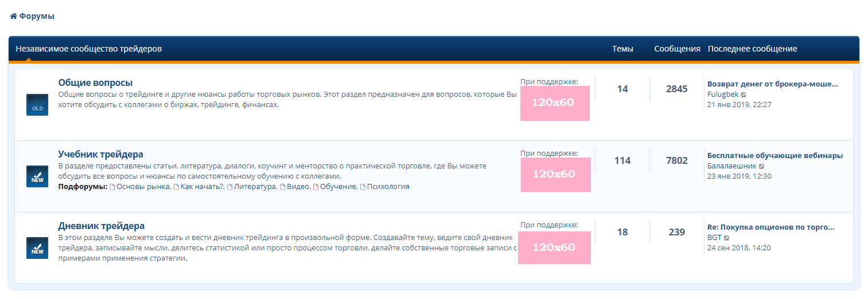The width and height of the screenshot is (868, 299).
Task: Open the Как начать? subforum
Action: click(201, 187)
